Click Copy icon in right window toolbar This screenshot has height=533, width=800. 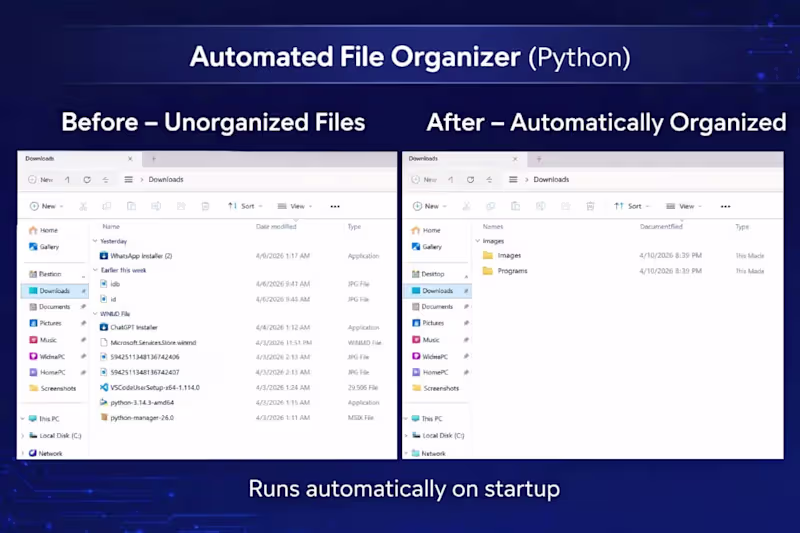pyautogui.click(x=490, y=206)
